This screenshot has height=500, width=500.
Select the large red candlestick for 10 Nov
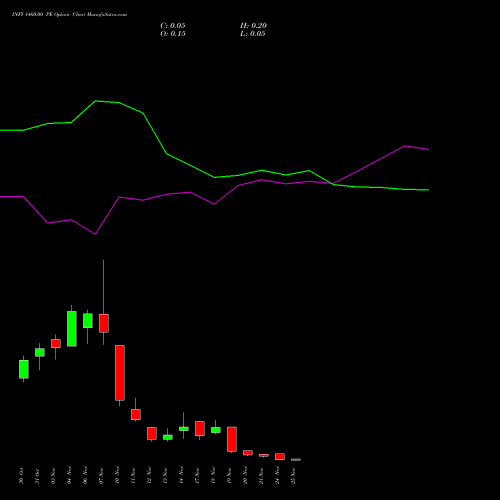120,373
